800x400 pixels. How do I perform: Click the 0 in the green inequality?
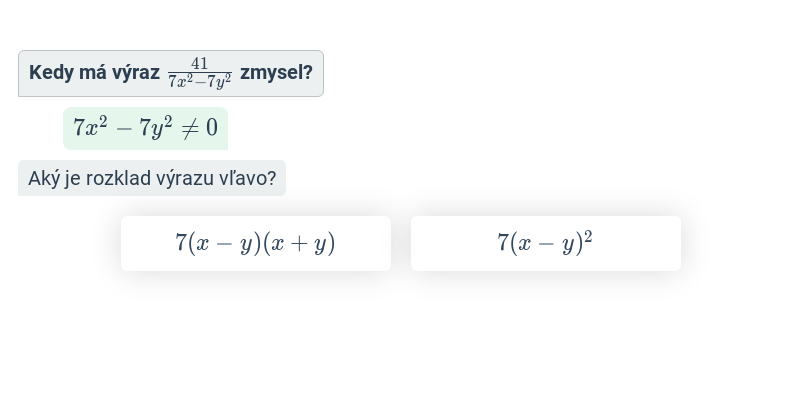coord(212,128)
